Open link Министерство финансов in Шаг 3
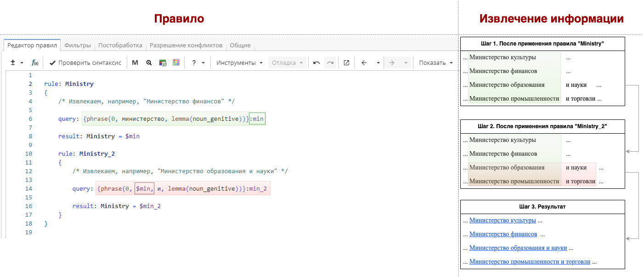This screenshot has height=277, width=644. pos(503,234)
